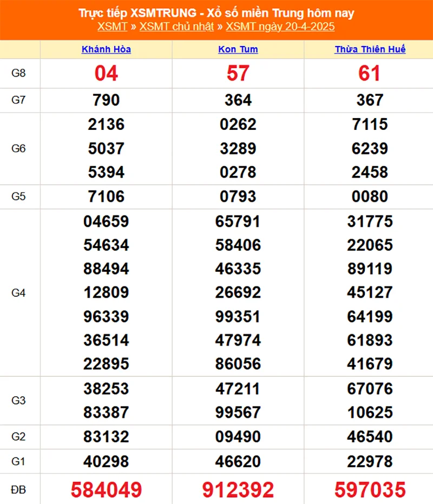Click G7 result 367
Screen dimensions: 433x504
[370, 100]
